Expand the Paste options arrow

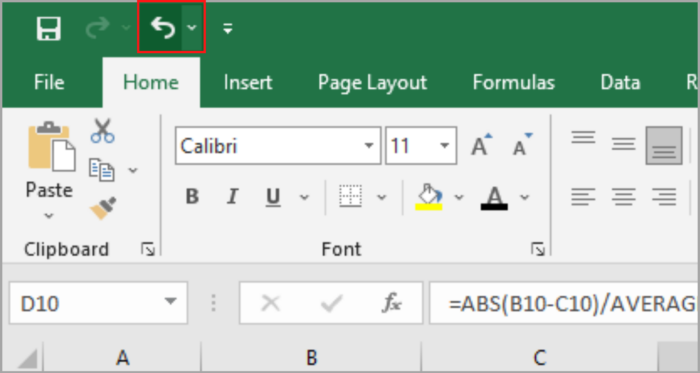[x=49, y=216]
